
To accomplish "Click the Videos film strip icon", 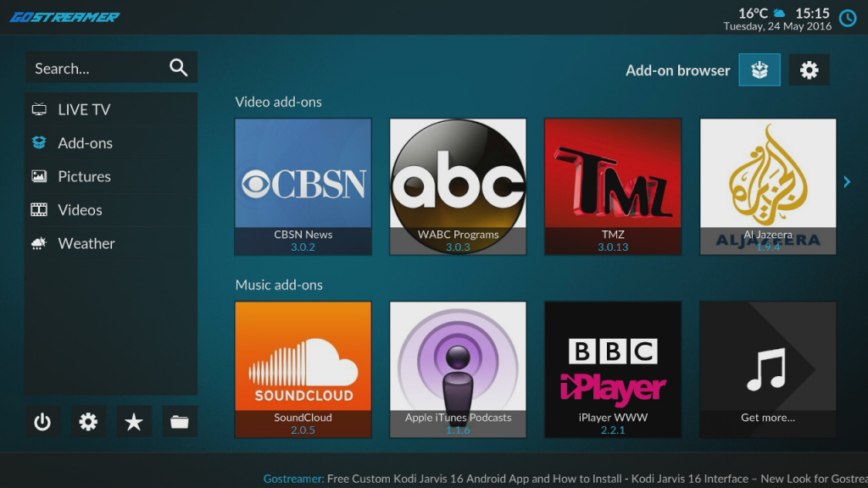I will (x=39, y=210).
